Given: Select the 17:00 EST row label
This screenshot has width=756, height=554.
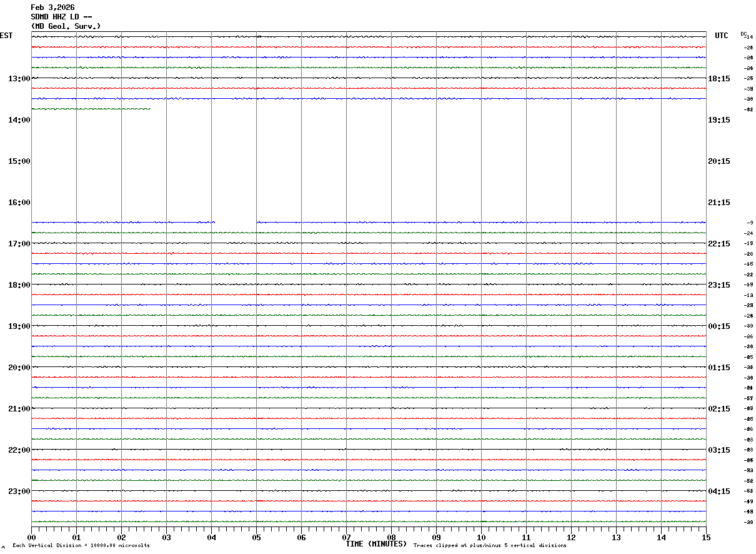Looking at the screenshot, I should coord(19,244).
